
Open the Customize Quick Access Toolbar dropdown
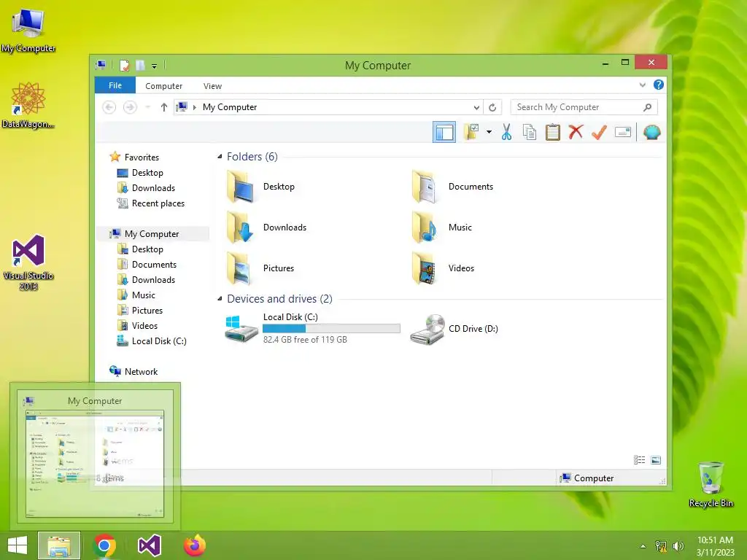tap(155, 66)
